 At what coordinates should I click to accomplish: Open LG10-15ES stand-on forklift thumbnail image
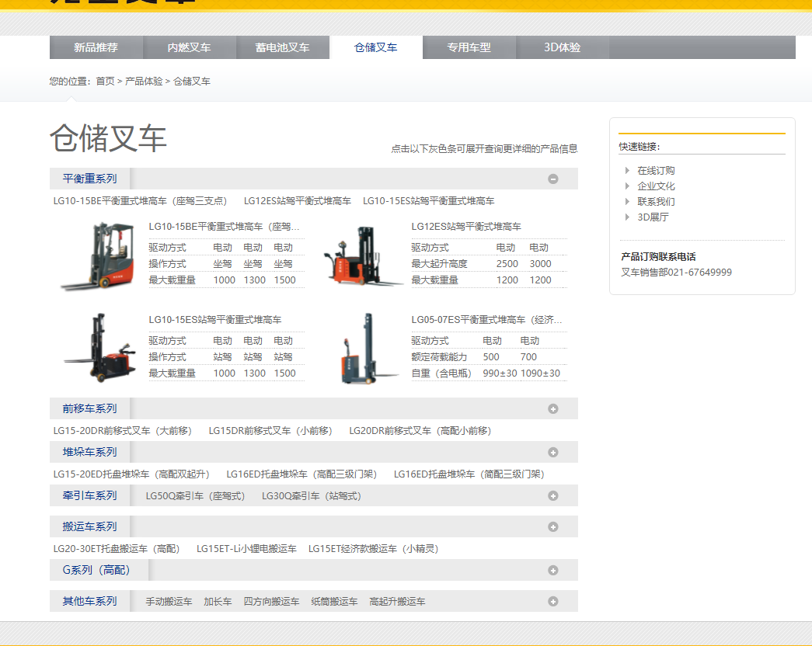pos(99,348)
